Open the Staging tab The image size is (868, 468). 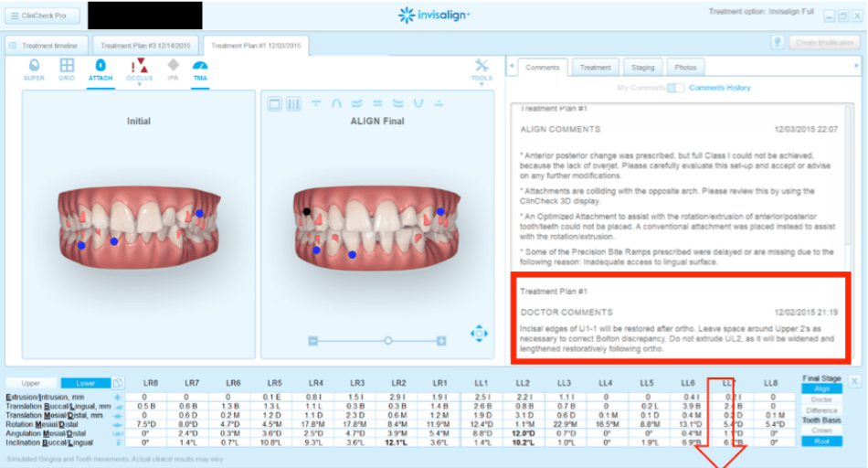coord(642,68)
